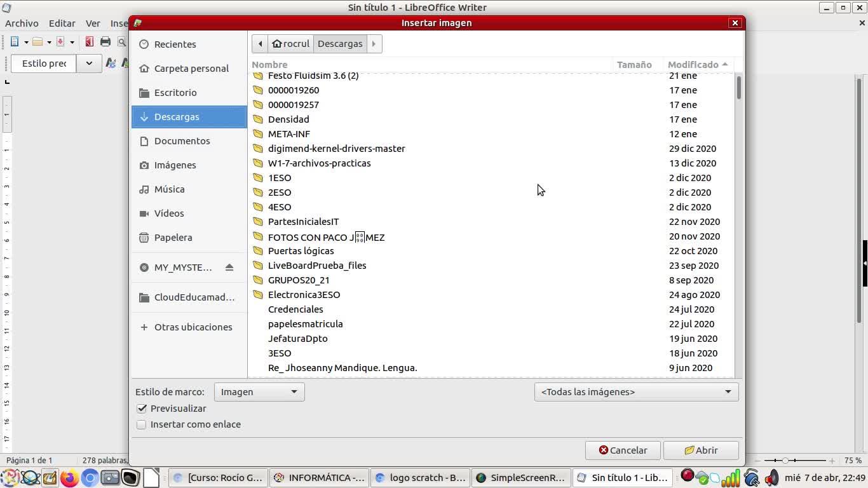Click the New document icon in Writer toolbar
868x488 pixels.
coord(15,42)
